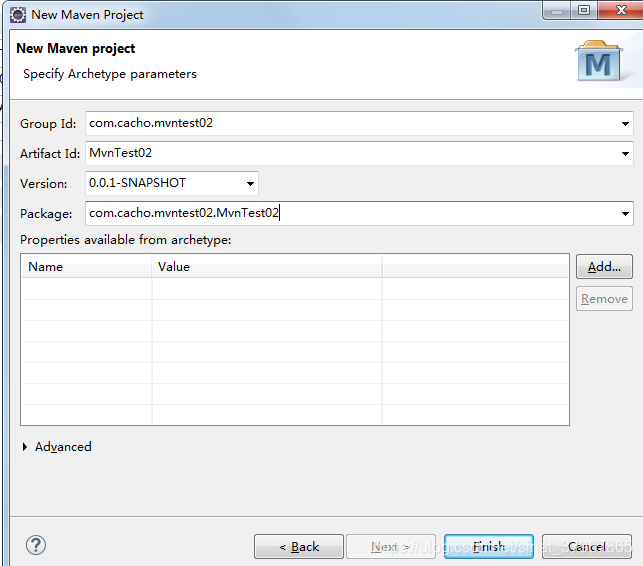Click the Next button
This screenshot has height=566, width=643.
click(x=391, y=546)
